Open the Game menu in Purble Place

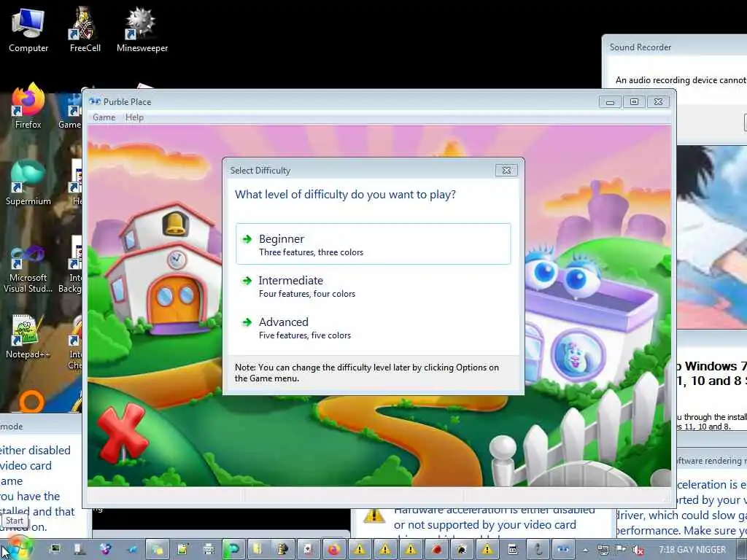[104, 117]
